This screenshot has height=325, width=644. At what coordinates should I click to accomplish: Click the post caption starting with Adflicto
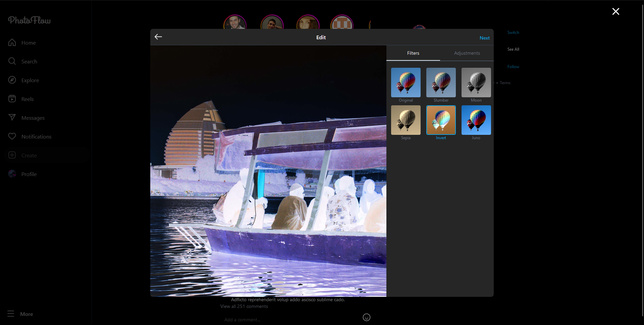[288, 300]
